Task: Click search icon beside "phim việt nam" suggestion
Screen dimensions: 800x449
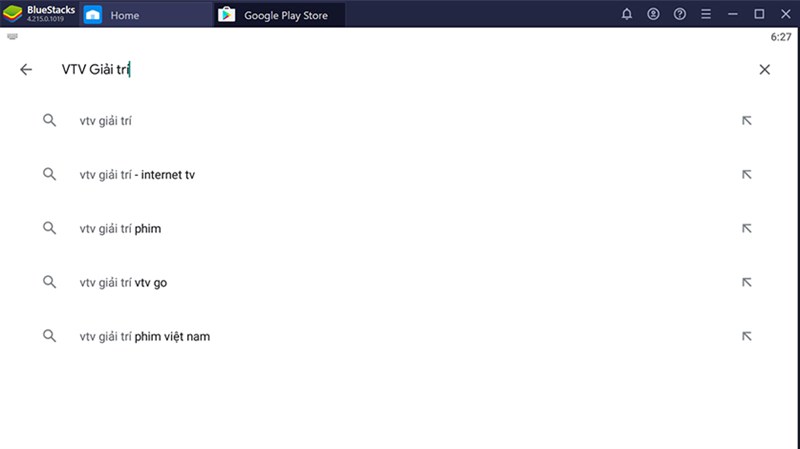Action: pyautogui.click(x=49, y=336)
